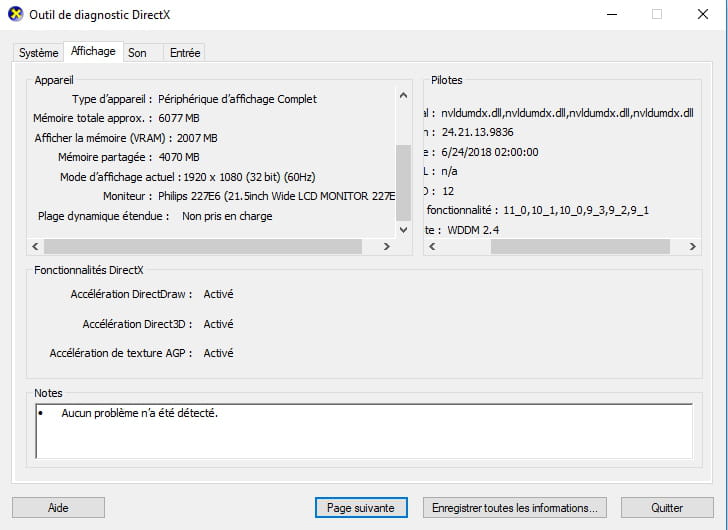This screenshot has width=728, height=530.
Task: Click the DirectX diagnostic title bar icon
Action: point(15,14)
